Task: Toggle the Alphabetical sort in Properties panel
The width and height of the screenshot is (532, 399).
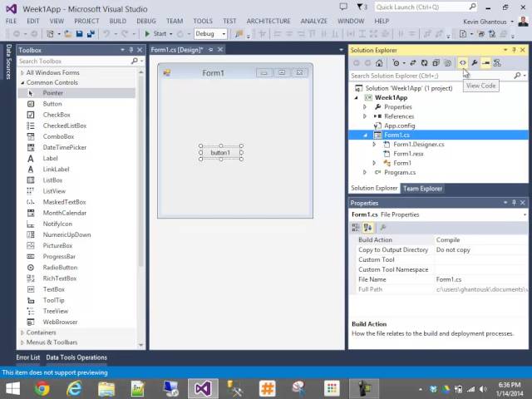Action: (367, 228)
